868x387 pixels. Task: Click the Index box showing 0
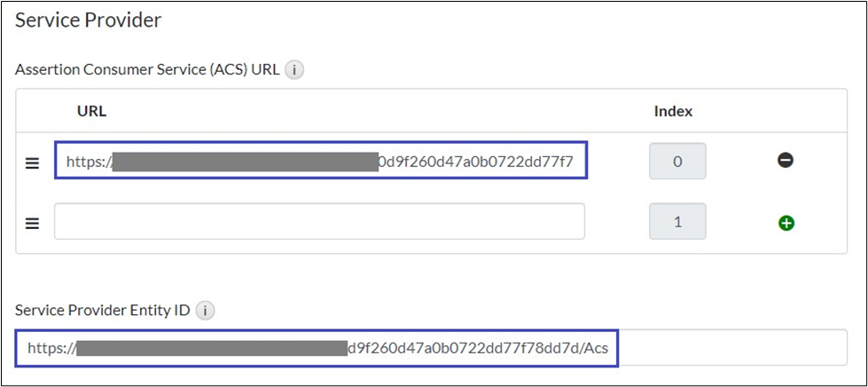click(x=678, y=162)
